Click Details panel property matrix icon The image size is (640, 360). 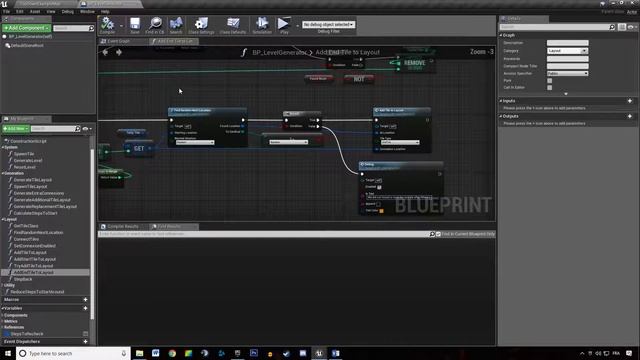pos(622,27)
